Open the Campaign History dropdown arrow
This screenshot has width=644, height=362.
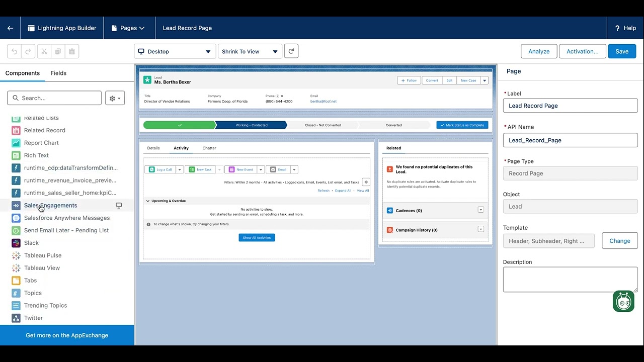pos(480,229)
